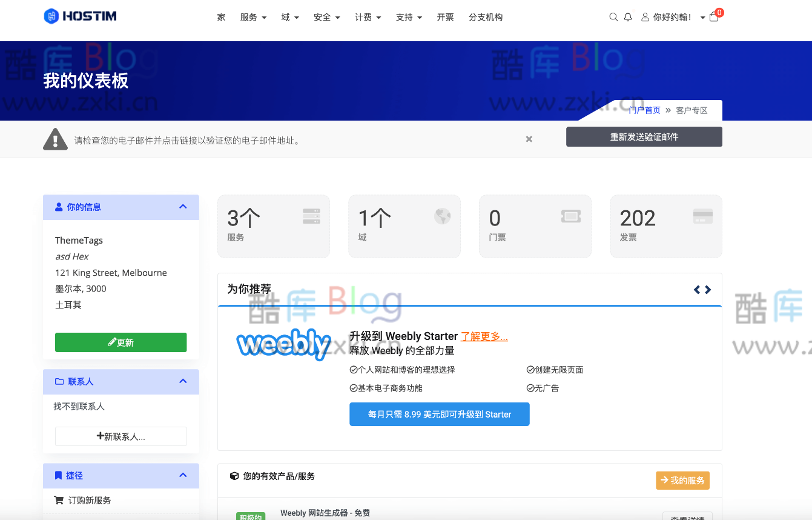The width and height of the screenshot is (812, 520).
Task: Open the 3个 服务 stat card
Action: [274, 226]
